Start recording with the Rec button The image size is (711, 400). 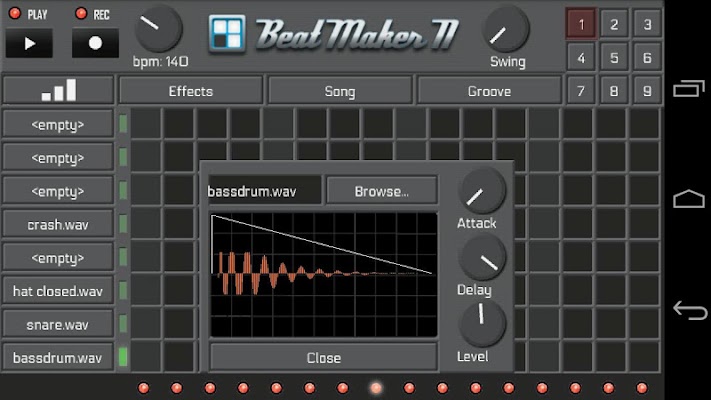[95, 43]
